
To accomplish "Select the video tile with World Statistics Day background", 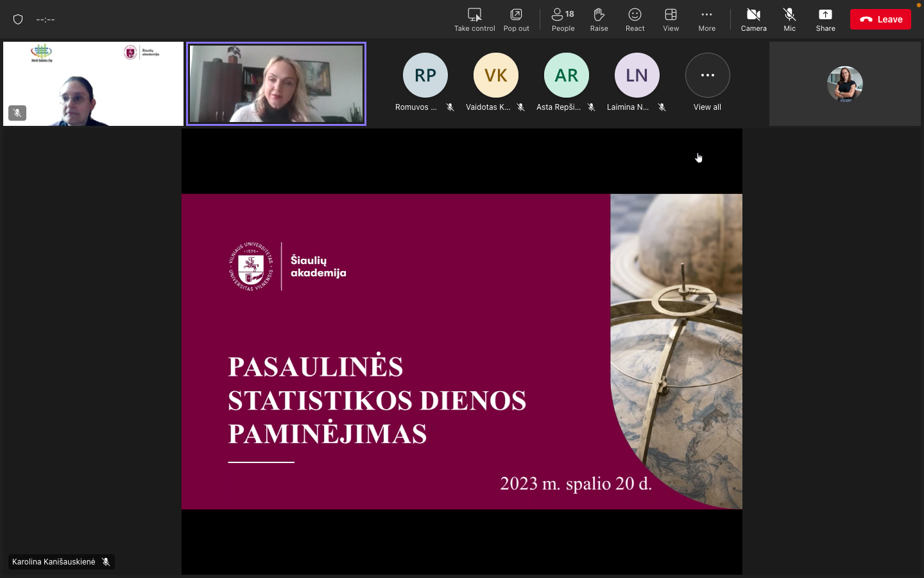I will pyautogui.click(x=93, y=83).
